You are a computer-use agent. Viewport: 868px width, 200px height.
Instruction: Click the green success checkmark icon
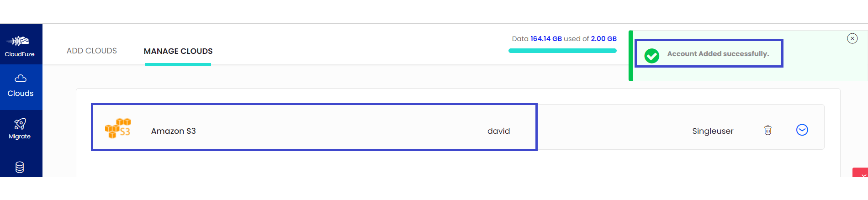(651, 56)
